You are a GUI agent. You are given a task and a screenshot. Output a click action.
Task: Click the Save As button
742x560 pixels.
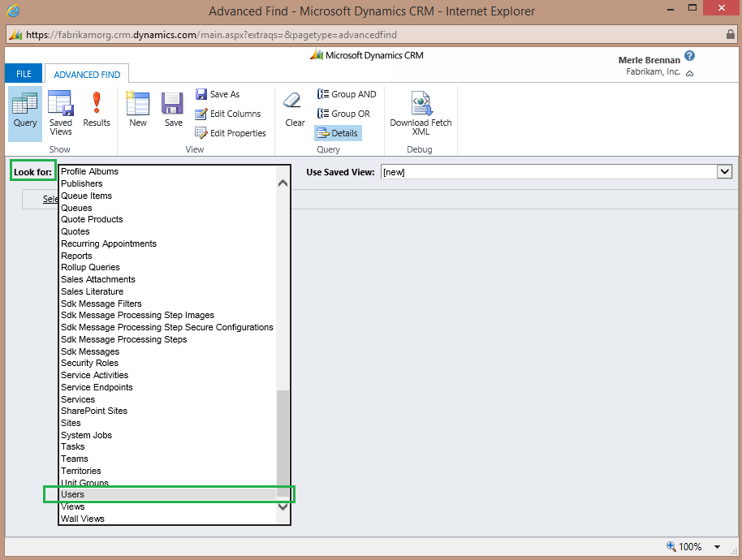[x=218, y=94]
